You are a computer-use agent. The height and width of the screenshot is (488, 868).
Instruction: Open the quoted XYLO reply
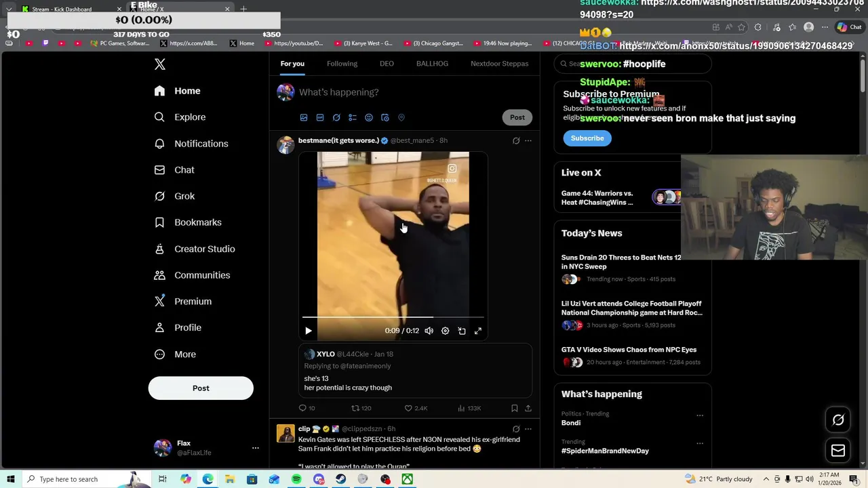click(x=415, y=371)
